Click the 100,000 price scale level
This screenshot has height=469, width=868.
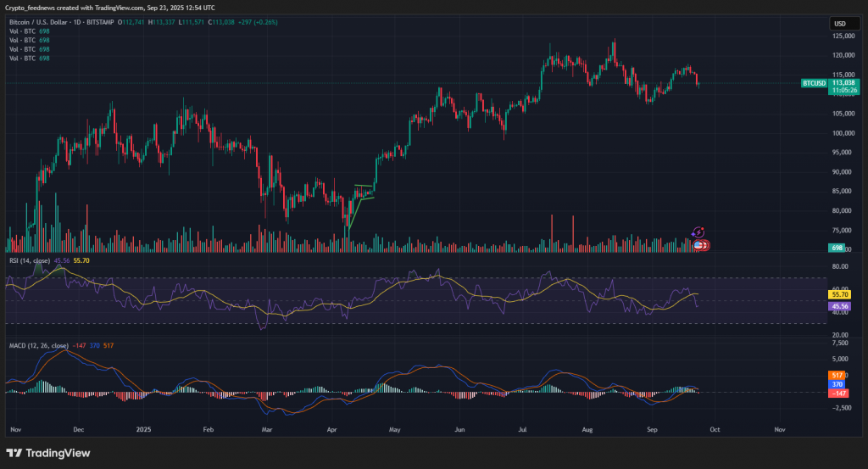coord(842,133)
